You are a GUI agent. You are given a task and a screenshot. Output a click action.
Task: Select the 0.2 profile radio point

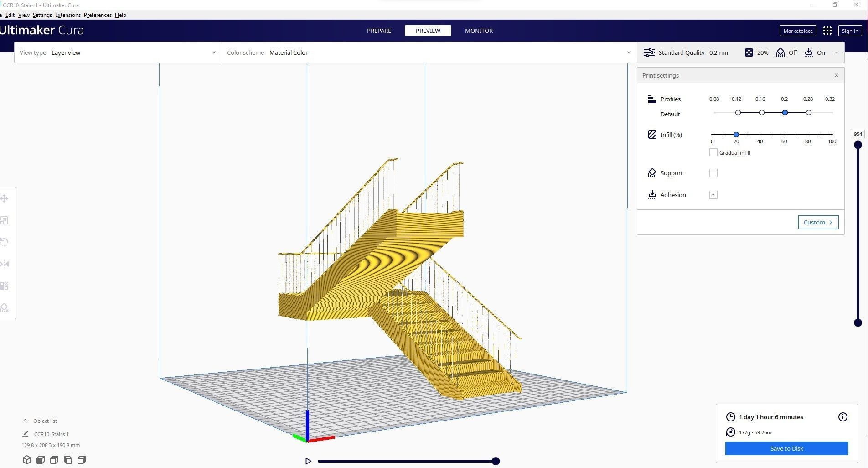(785, 113)
